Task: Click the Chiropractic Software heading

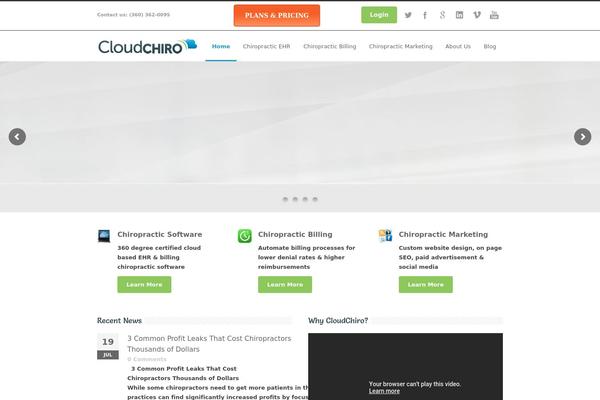Action: (160, 234)
